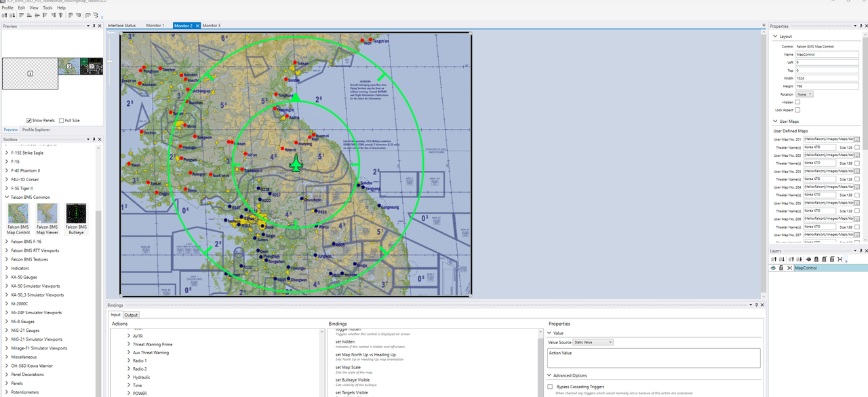Check Bypass Cascading Triggers
Viewport: 868px width, 397px height.
(x=550, y=386)
